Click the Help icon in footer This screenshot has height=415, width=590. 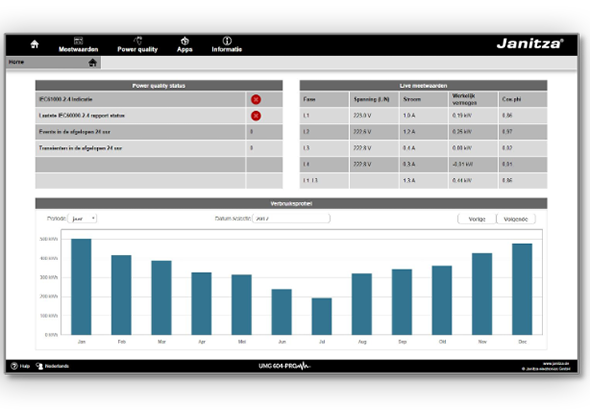coord(14,366)
